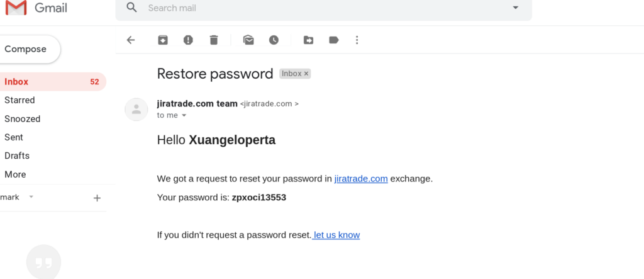Go to the Sent folder
This screenshot has height=279, width=644.
(14, 137)
